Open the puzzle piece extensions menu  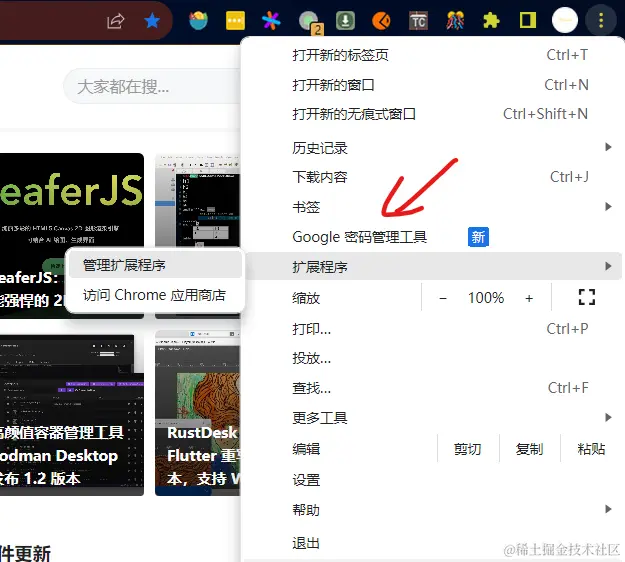[x=491, y=21]
